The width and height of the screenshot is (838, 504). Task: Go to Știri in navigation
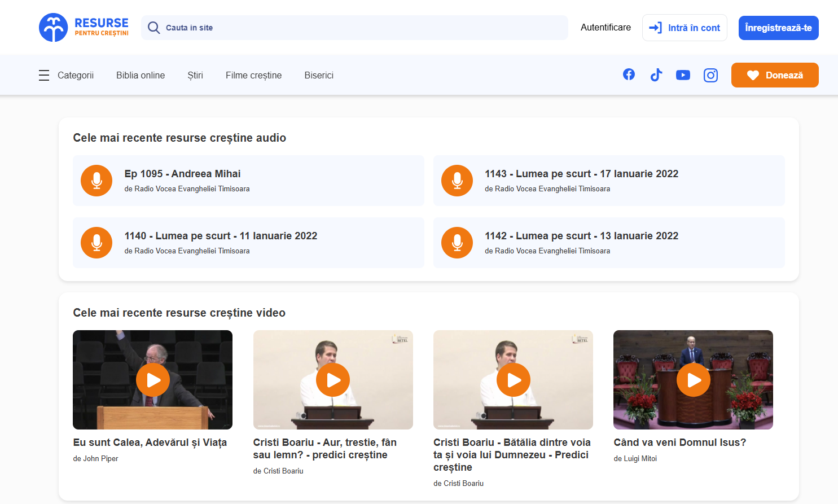point(195,75)
